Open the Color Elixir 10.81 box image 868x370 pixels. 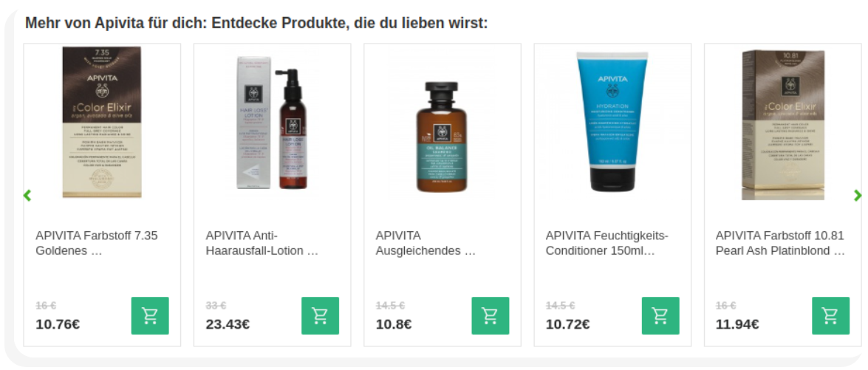click(x=783, y=124)
